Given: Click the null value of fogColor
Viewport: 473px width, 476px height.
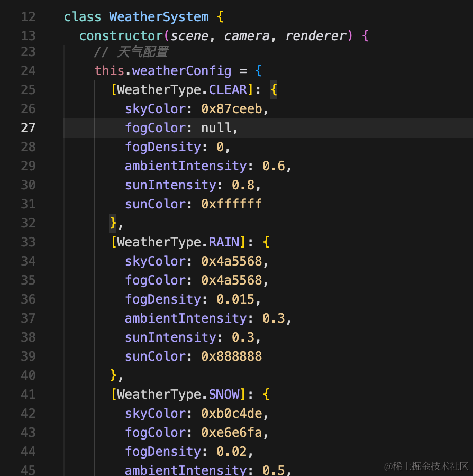Looking at the screenshot, I should 216,128.
